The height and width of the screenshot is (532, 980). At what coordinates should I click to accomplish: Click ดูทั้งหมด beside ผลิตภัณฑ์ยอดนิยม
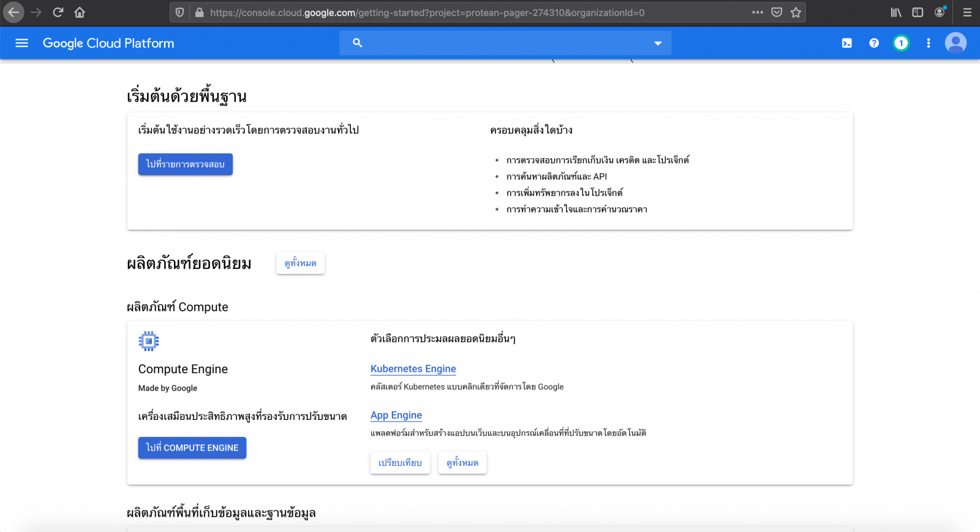tap(301, 263)
